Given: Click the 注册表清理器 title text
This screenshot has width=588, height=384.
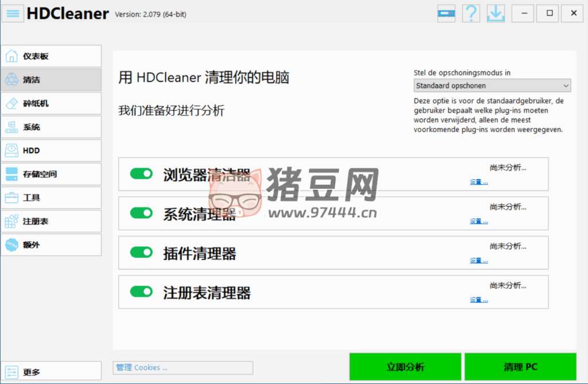Looking at the screenshot, I should pyautogui.click(x=207, y=293).
